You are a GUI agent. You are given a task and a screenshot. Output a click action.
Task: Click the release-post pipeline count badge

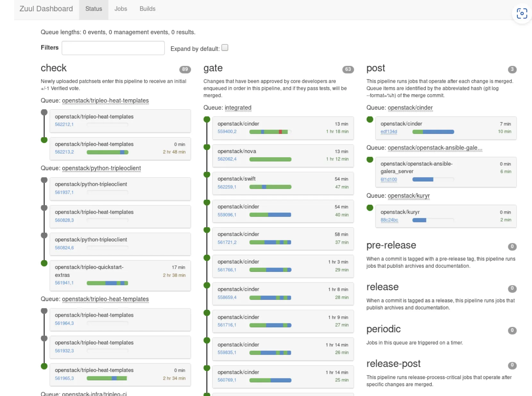click(x=512, y=365)
